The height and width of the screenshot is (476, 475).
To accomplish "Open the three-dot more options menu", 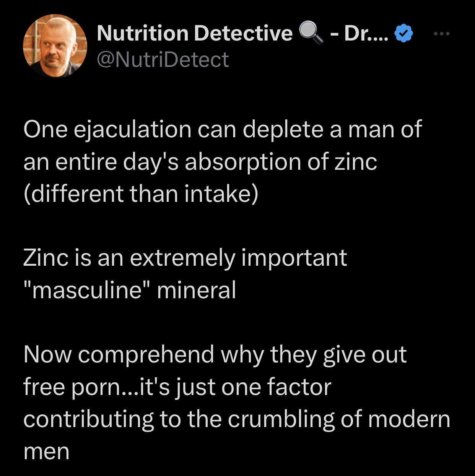I will [442, 34].
